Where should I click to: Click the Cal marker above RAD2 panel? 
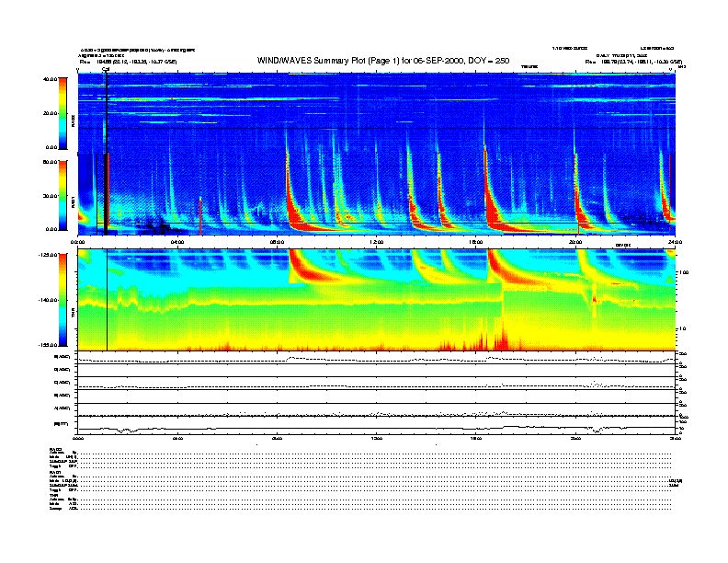(106, 70)
